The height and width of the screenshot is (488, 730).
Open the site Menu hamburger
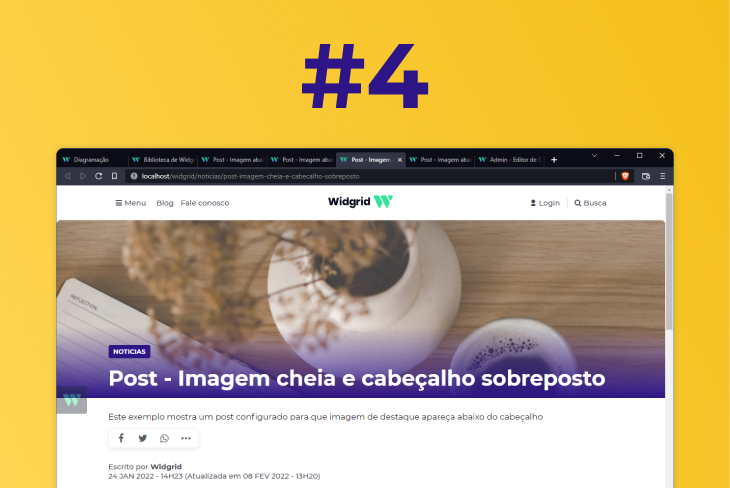tap(131, 203)
